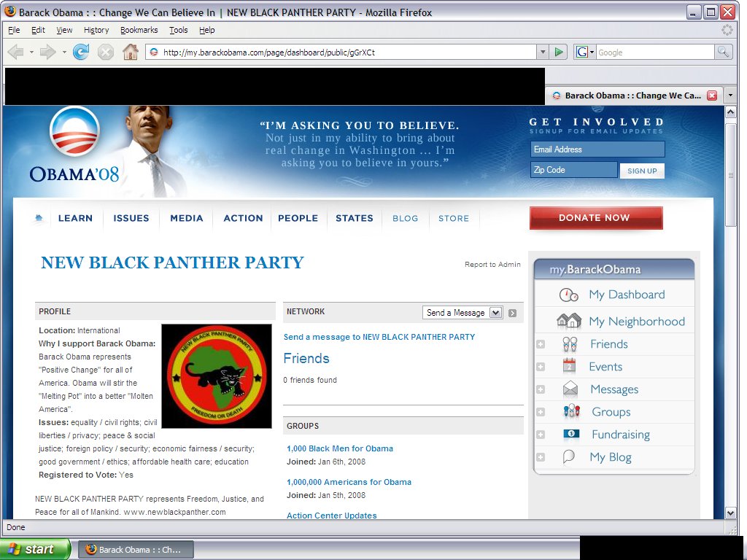This screenshot has width=747, height=560.
Task: Close the Barack Obama browser tab
Action: [x=712, y=96]
